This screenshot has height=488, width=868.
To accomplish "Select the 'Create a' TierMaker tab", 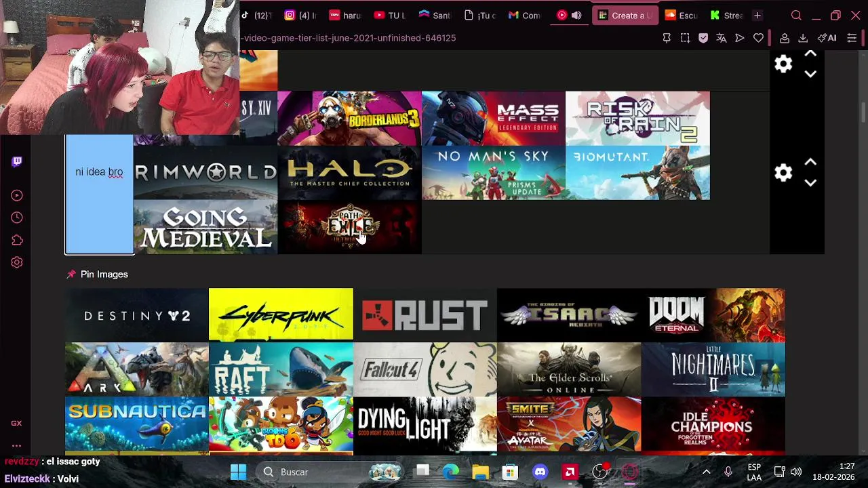I will pyautogui.click(x=625, y=15).
